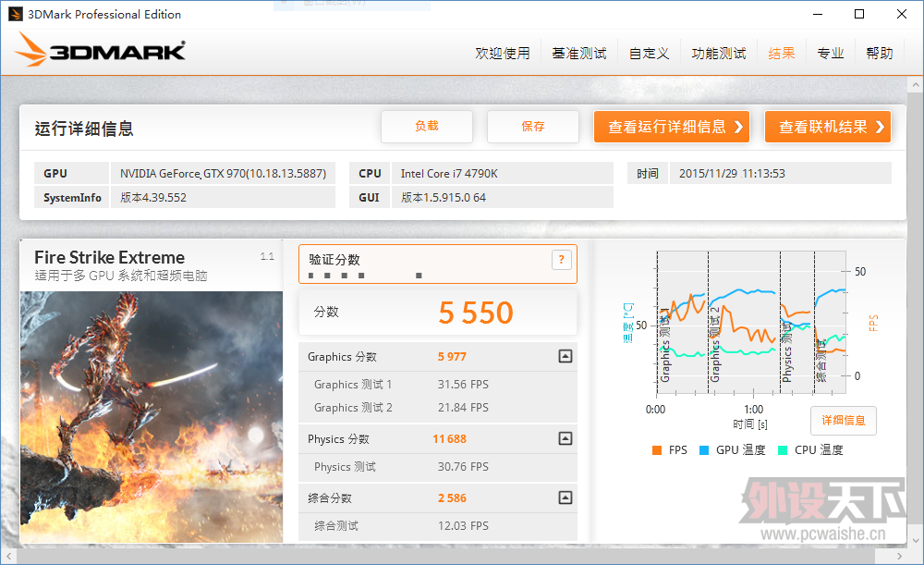Click the overall score 5 550
This screenshot has height=565, width=924.
(x=476, y=313)
